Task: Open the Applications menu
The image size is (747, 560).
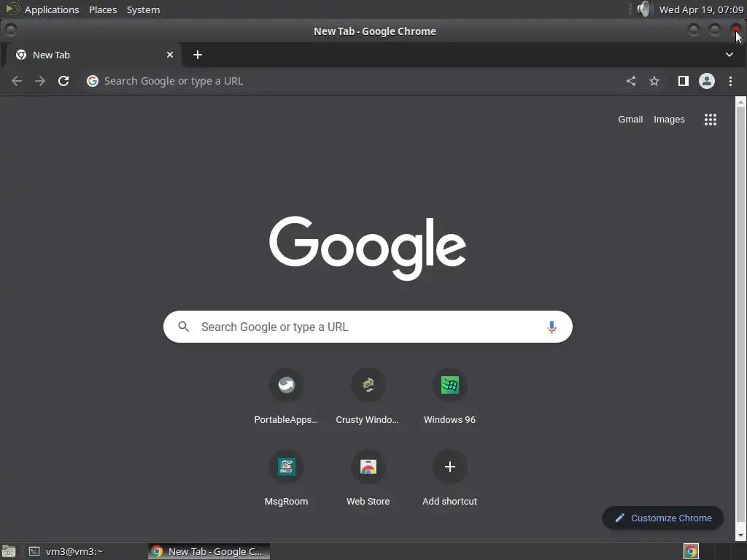Action: click(52, 9)
